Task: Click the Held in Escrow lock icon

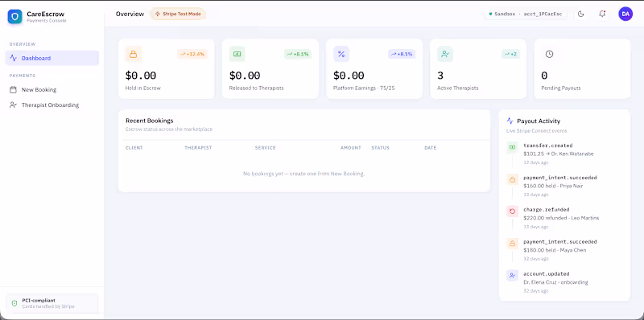Action: (133, 54)
